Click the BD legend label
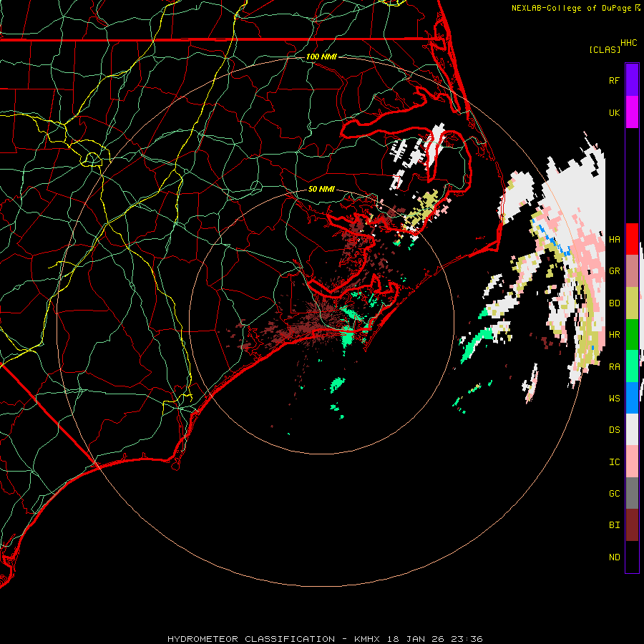The width and height of the screenshot is (644, 644). click(614, 303)
